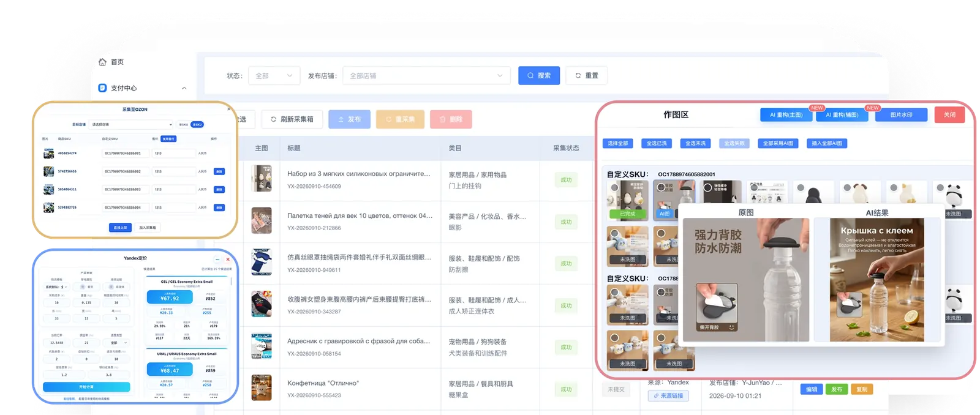The height and width of the screenshot is (415, 980).
Task: Click the reload icon in 刷新采集箱
Action: [274, 119]
